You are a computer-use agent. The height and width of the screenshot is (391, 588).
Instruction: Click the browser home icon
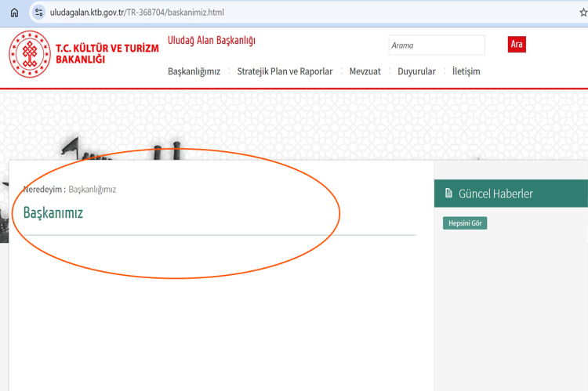(x=14, y=13)
